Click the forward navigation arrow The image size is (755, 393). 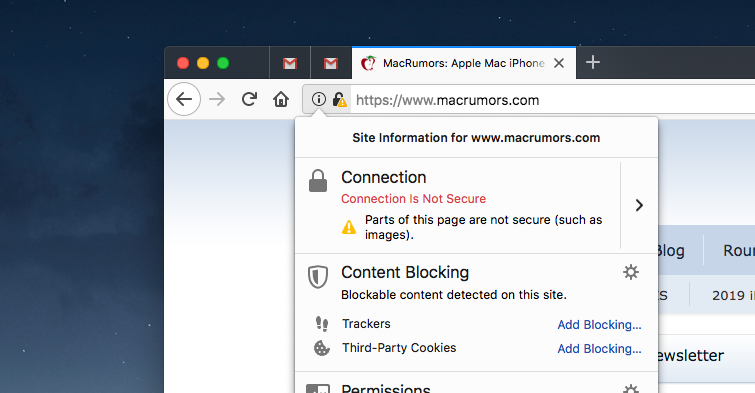click(x=217, y=100)
